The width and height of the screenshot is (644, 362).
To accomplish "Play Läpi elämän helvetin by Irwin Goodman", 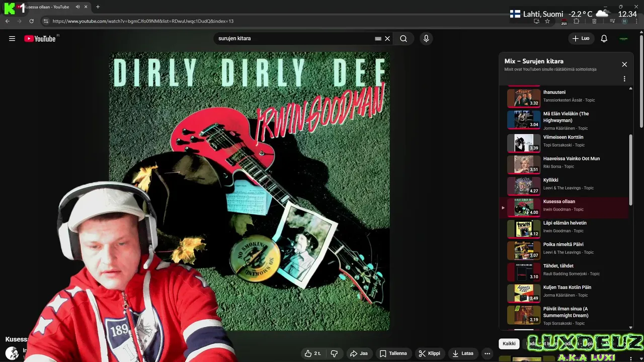I will 563,228.
